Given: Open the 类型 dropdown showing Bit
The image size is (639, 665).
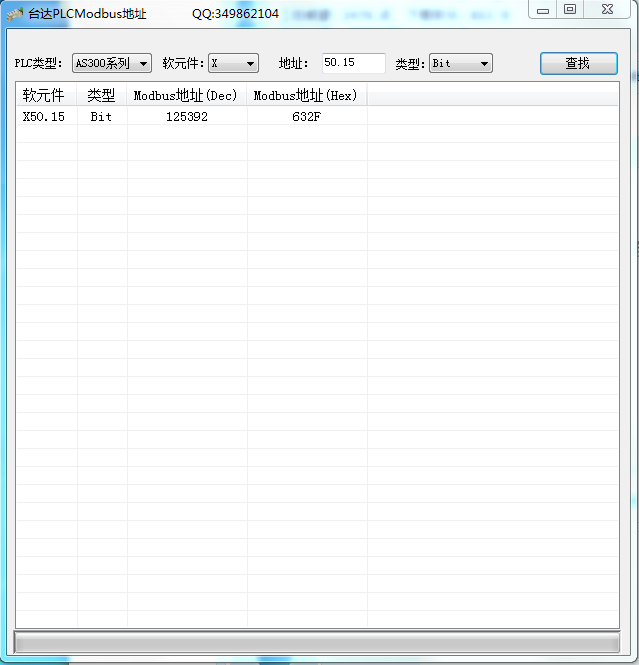Looking at the screenshot, I should (461, 63).
